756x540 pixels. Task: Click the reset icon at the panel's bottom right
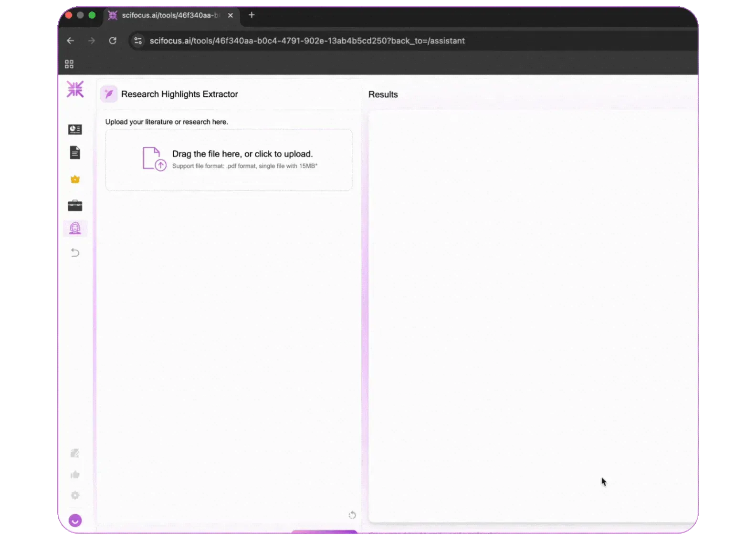click(352, 515)
